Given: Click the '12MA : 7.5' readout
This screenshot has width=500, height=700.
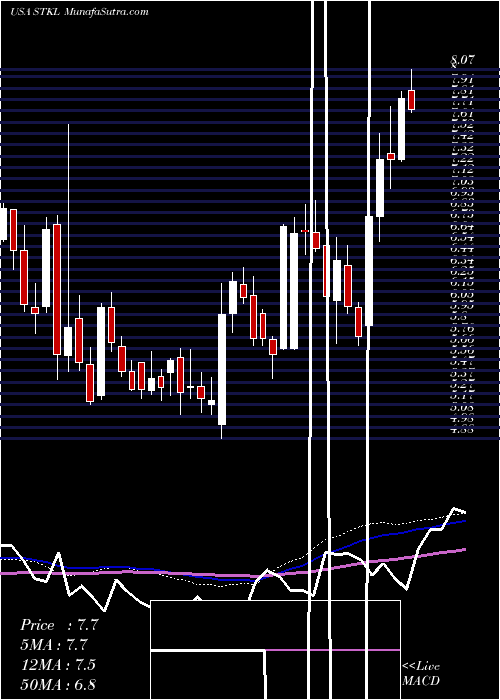Looking at the screenshot, I should (x=58, y=664).
